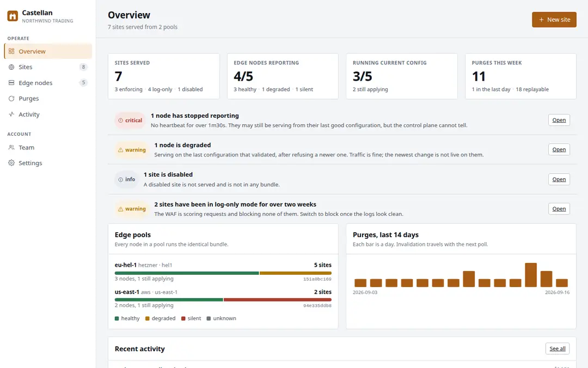The image size is (588, 368).
Task: Click bundle hash 94e335ddb8
Action: [317, 306]
